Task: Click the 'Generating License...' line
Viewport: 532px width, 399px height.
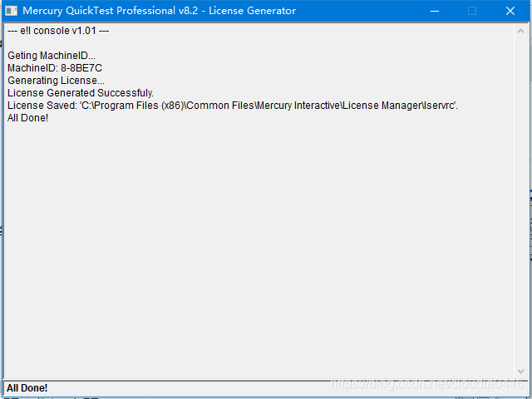Action: point(56,81)
